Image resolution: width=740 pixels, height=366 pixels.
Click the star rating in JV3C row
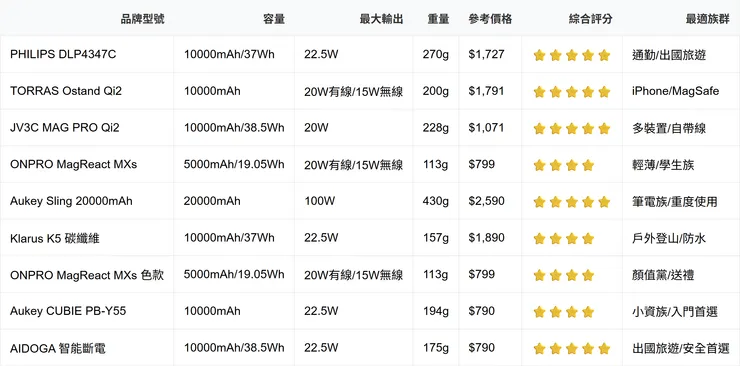click(x=572, y=129)
